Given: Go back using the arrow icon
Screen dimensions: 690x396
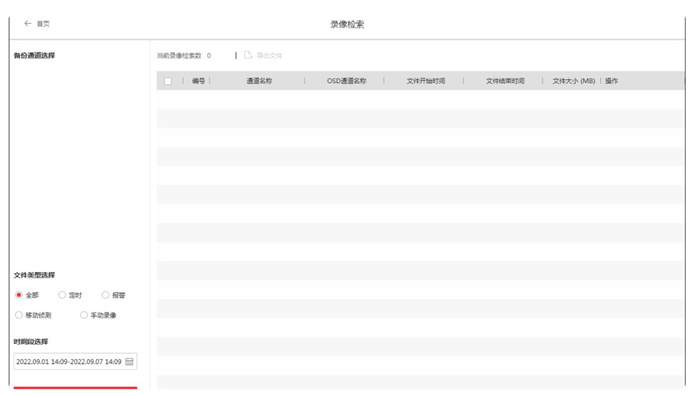Looking at the screenshot, I should (28, 23).
